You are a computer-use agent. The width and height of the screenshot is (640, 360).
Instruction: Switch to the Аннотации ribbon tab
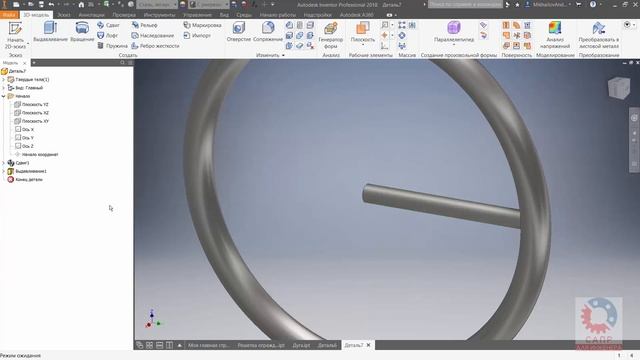click(91, 15)
